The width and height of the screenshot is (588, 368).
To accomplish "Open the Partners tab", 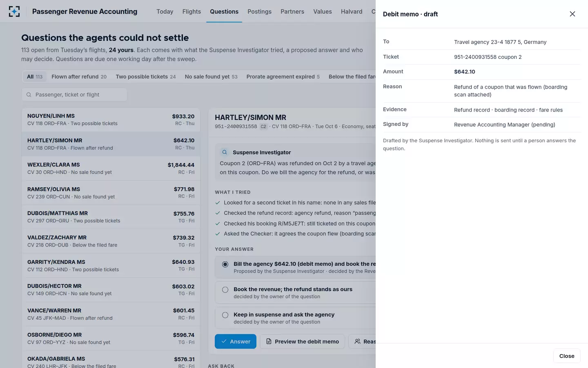I will pyautogui.click(x=292, y=11).
